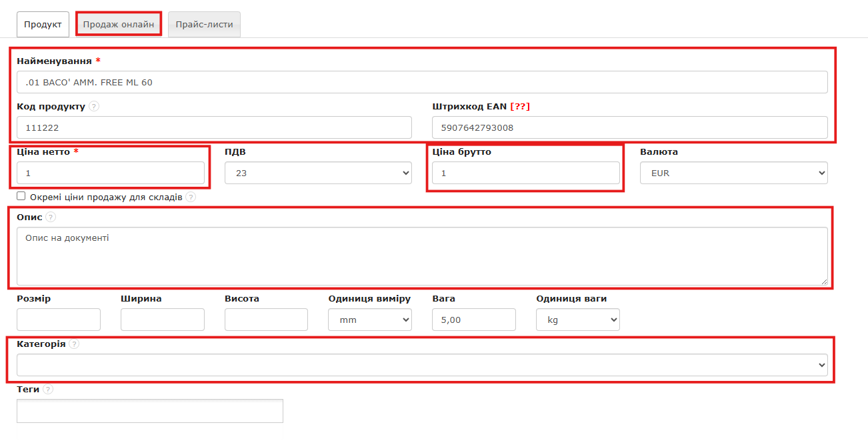This screenshot has height=445, width=868.
Task: Switch to the Продаж онлайн tab
Action: tap(119, 25)
